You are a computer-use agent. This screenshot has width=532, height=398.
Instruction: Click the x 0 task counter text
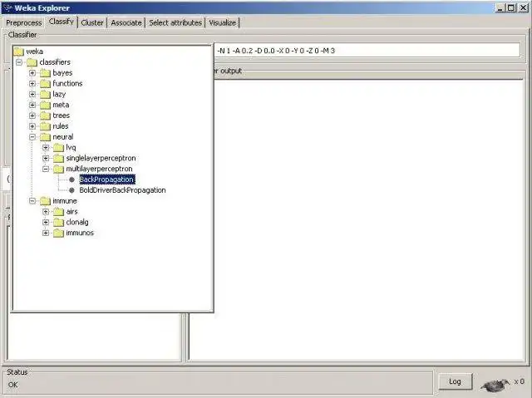(519, 381)
